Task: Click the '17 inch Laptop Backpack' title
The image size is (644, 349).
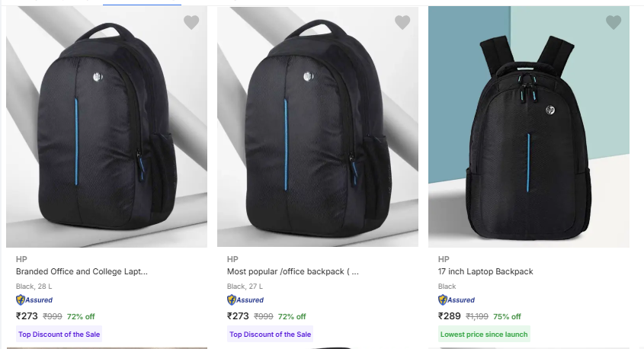Action: coord(485,271)
